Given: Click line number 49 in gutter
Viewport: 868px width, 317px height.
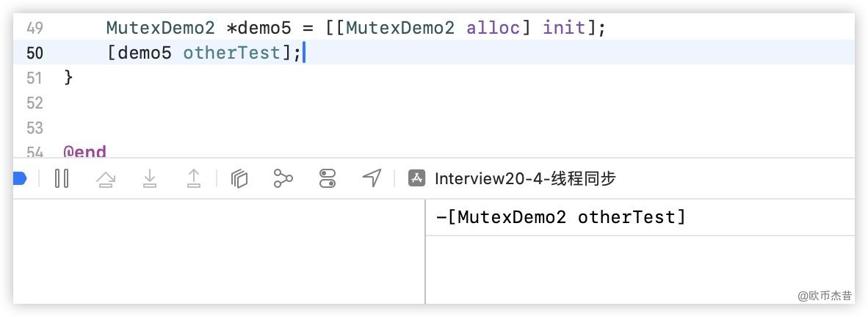Looking at the screenshot, I should [x=35, y=28].
